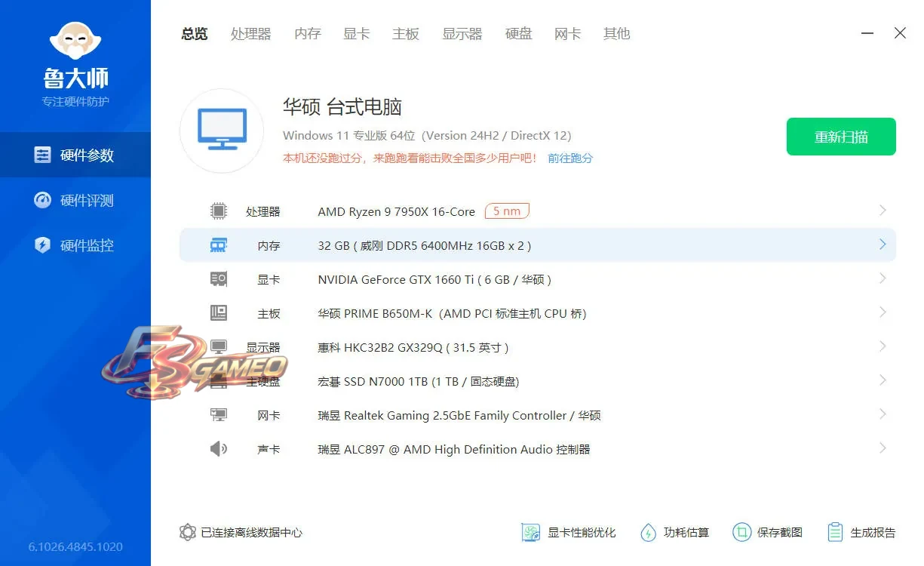Minimize the 鲁大师 window
This screenshot has width=924, height=566.
click(867, 33)
